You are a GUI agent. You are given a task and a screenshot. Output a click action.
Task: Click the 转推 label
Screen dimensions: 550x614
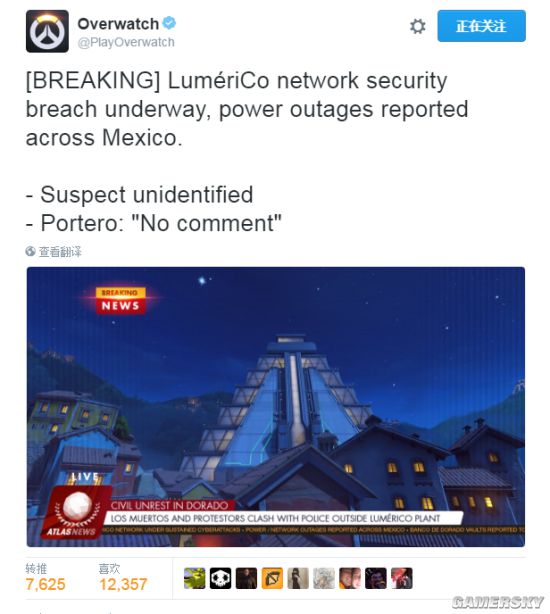coord(36,568)
